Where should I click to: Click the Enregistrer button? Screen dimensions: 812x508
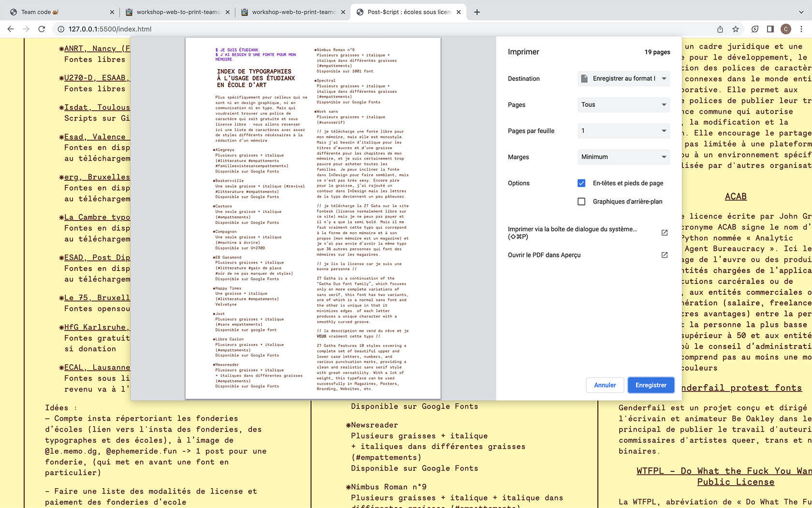(x=651, y=385)
